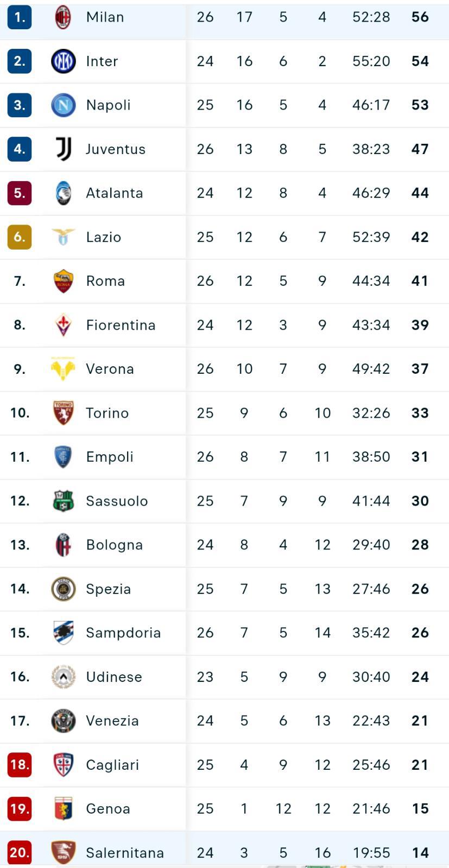Open the Empoli team link
Image resolution: width=449 pixels, height=868 pixels.
110,457
